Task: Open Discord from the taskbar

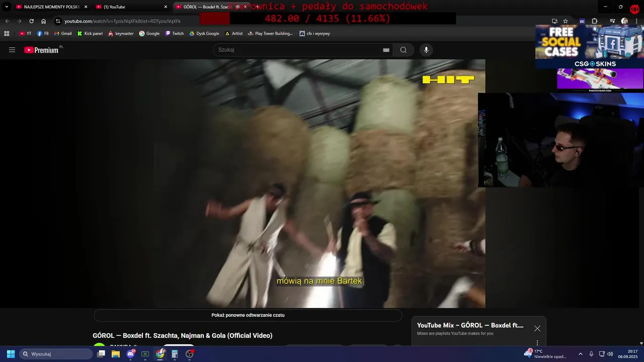Action: (x=131, y=354)
